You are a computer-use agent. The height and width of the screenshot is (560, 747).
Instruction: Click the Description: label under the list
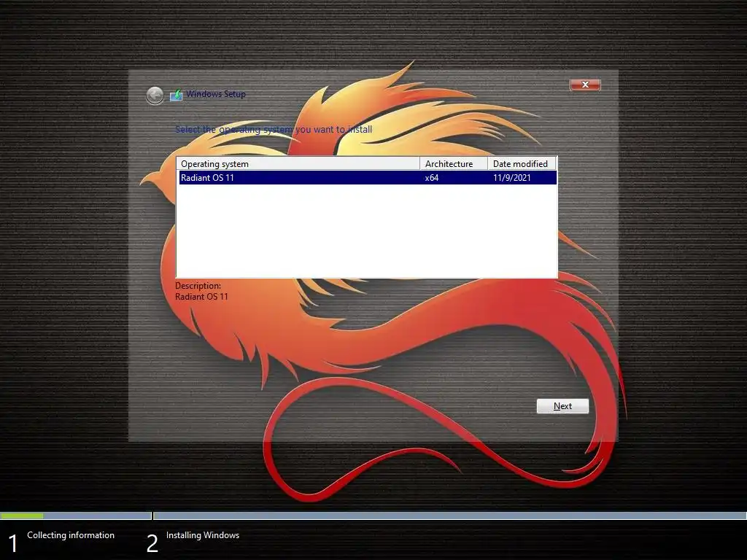click(198, 286)
